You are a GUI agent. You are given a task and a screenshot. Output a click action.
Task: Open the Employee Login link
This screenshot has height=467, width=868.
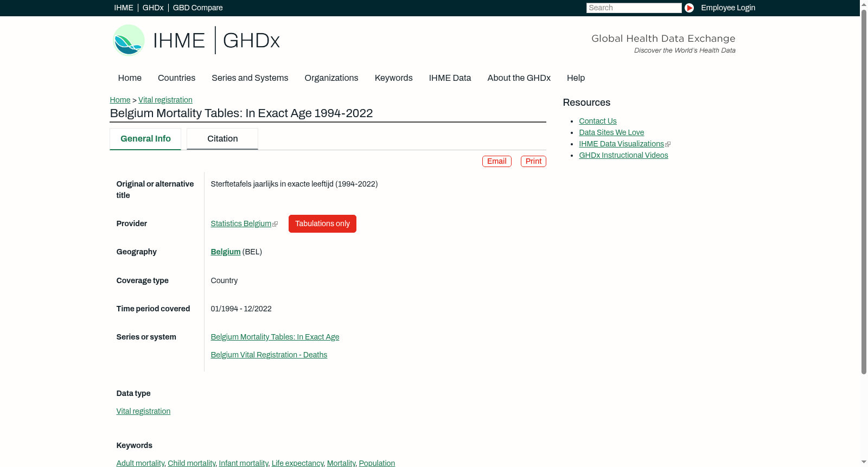(x=728, y=8)
